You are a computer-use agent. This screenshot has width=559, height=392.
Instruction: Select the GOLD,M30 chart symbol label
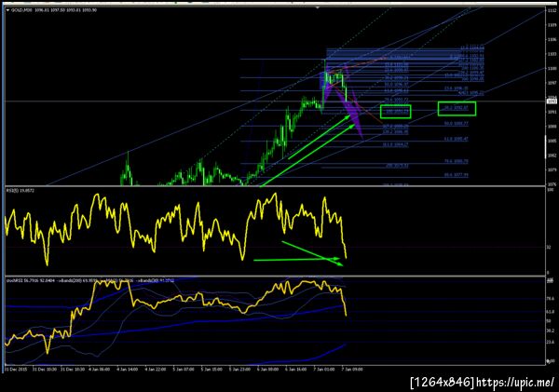click(x=21, y=10)
